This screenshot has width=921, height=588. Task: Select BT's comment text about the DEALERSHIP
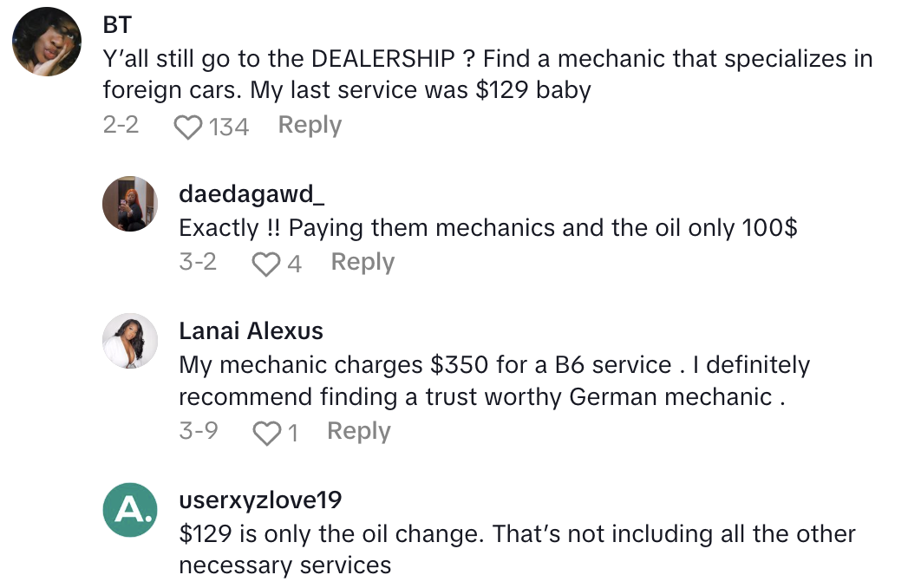(486, 75)
